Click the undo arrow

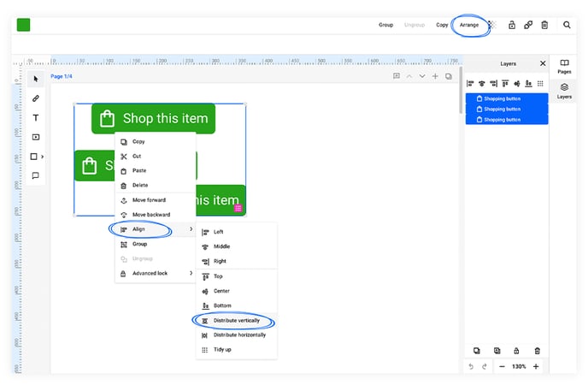coord(472,366)
